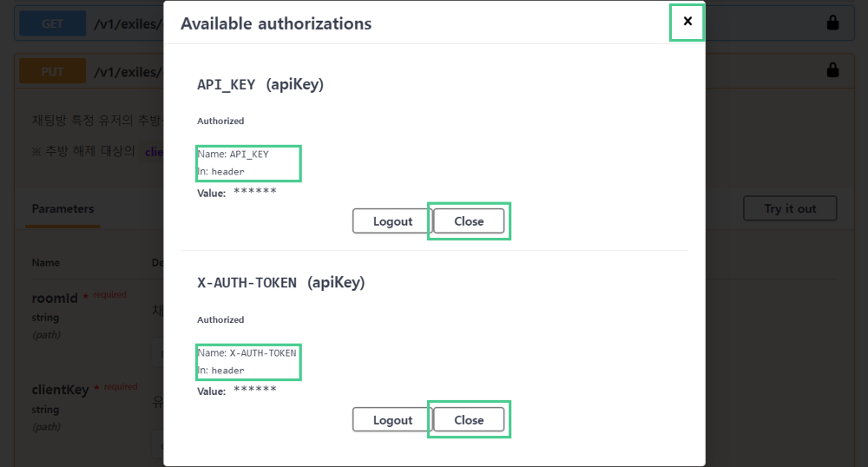Image resolution: width=868 pixels, height=467 pixels.
Task: Click the roomId parameter name
Action: pos(55,298)
